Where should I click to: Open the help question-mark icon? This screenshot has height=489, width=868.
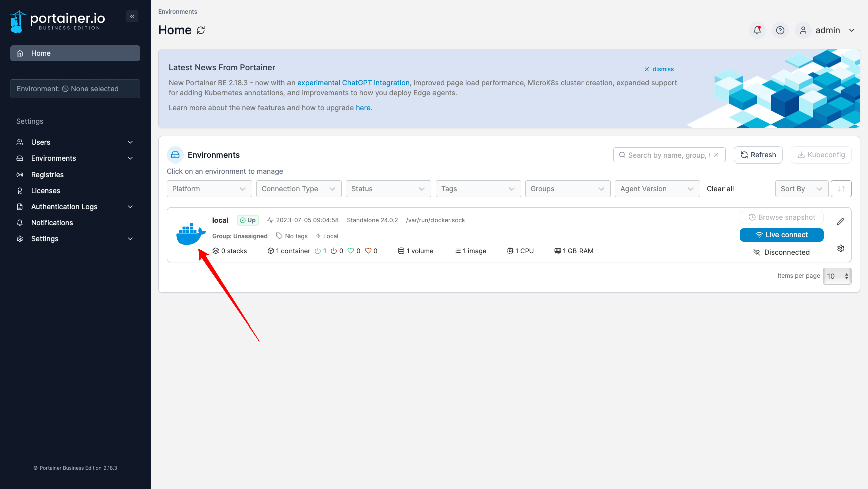(x=780, y=30)
